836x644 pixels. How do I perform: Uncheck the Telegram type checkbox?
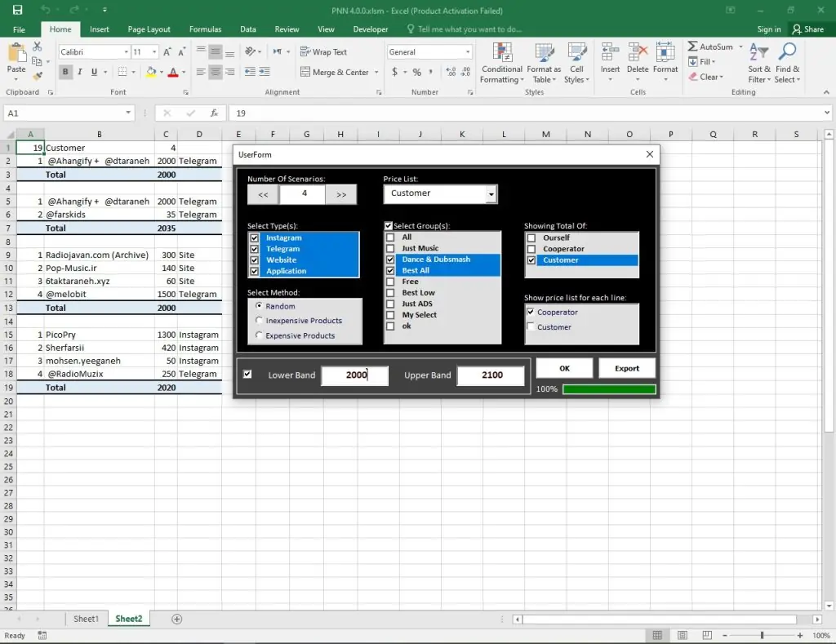click(255, 249)
